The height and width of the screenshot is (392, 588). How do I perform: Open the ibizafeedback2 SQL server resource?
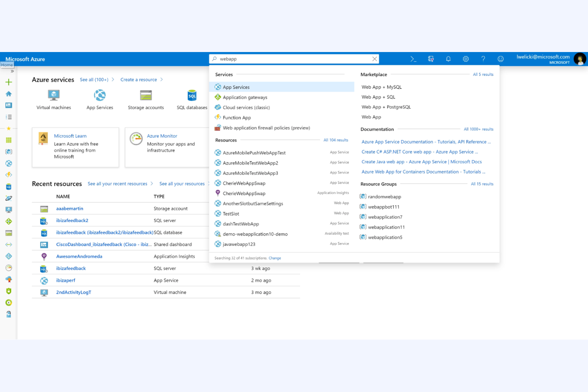(72, 220)
